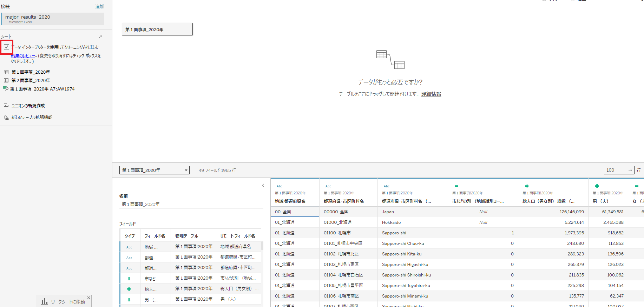Click cell Sapporo-shi Shiroishi-ku
Viewport: 644px width, 307px height.
point(413,275)
